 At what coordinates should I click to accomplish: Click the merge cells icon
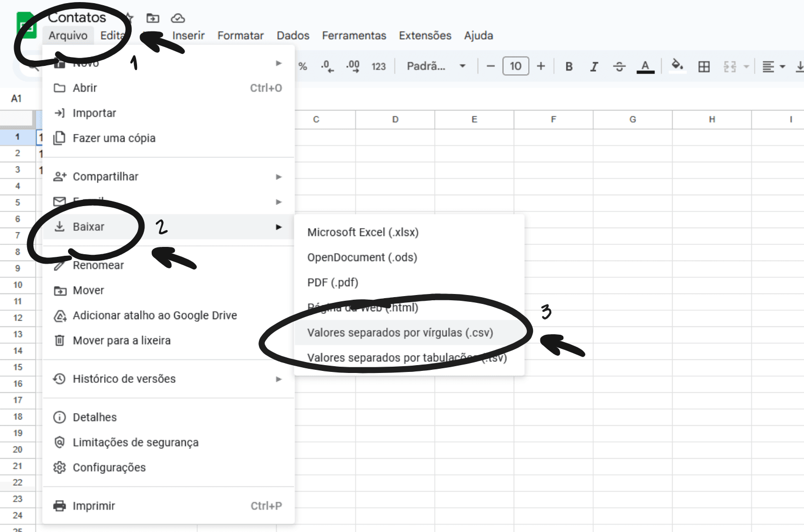tap(730, 66)
